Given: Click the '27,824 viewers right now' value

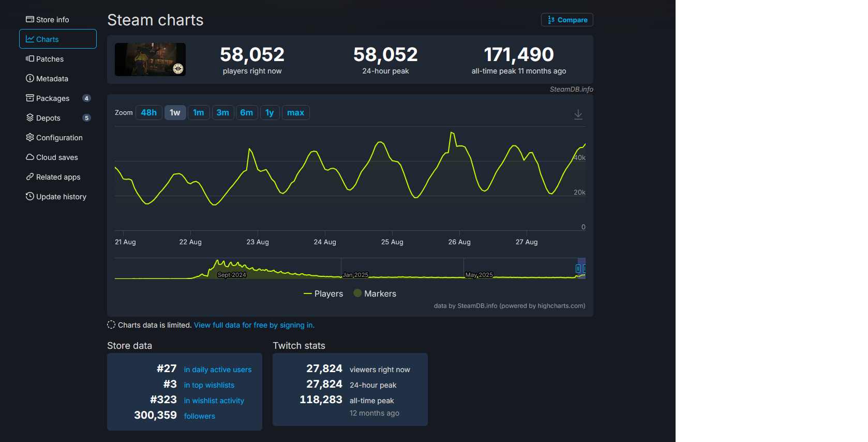Looking at the screenshot, I should tap(324, 369).
